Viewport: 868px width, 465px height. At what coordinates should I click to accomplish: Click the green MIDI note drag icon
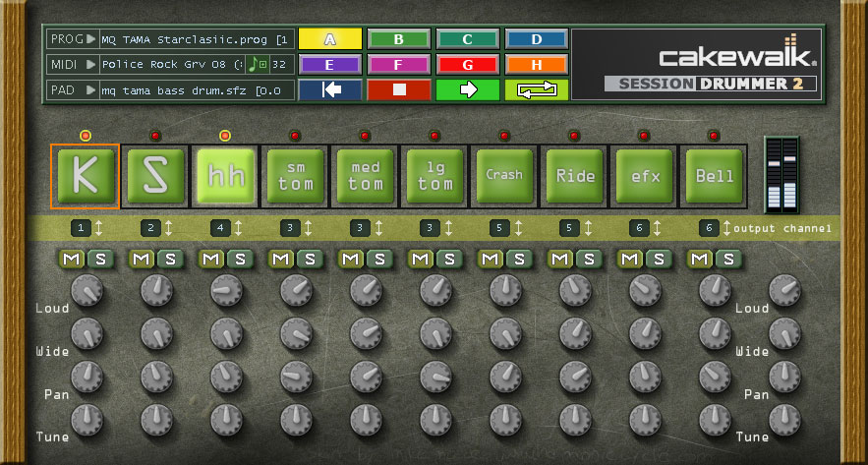pos(258,65)
